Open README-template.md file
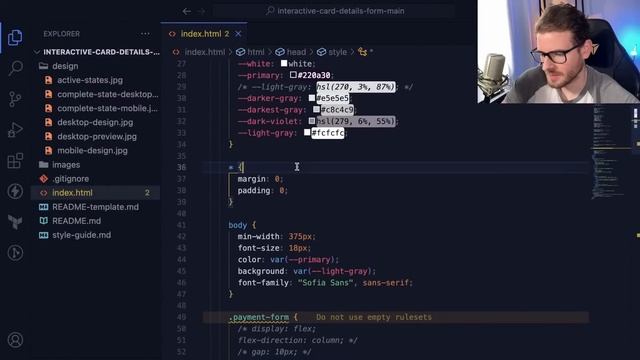 [95, 207]
